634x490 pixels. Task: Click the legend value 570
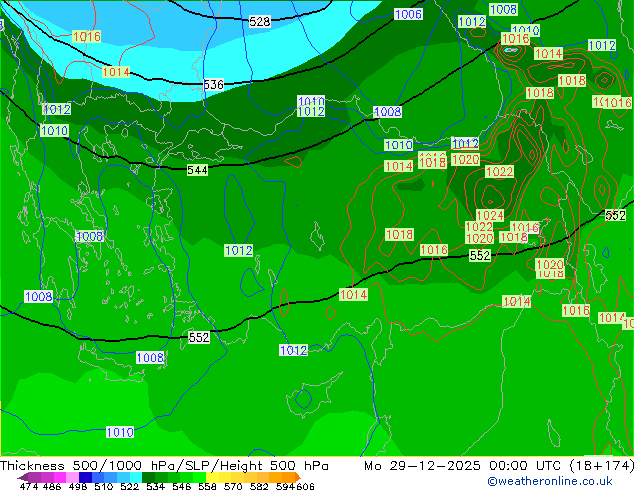233,486
